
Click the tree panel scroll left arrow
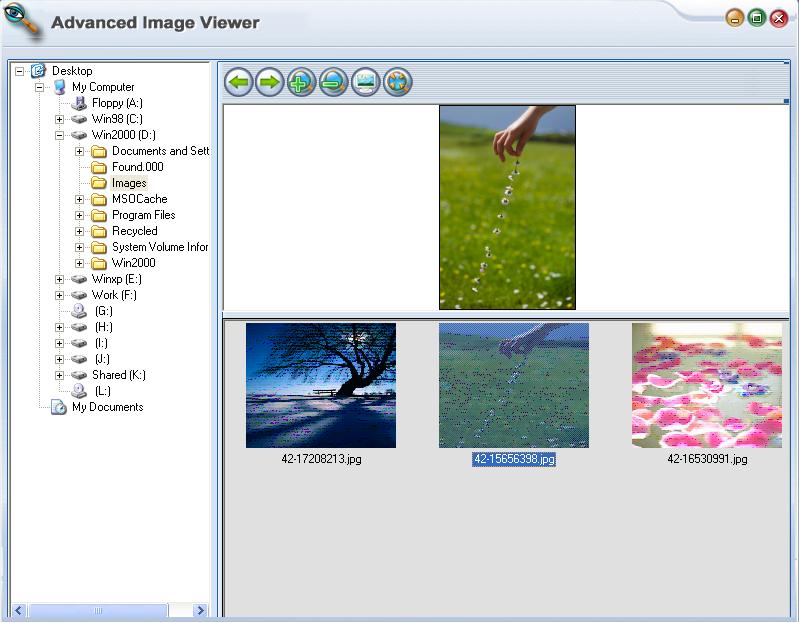pos(19,610)
